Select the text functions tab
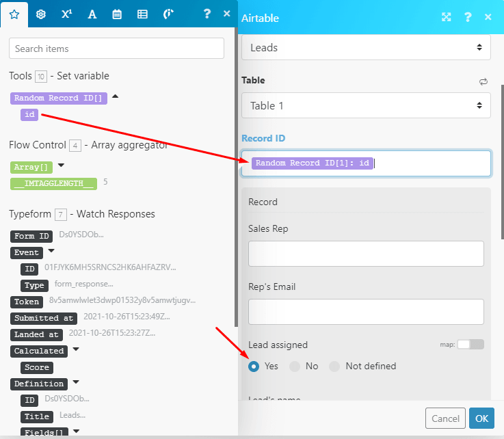 (x=92, y=14)
